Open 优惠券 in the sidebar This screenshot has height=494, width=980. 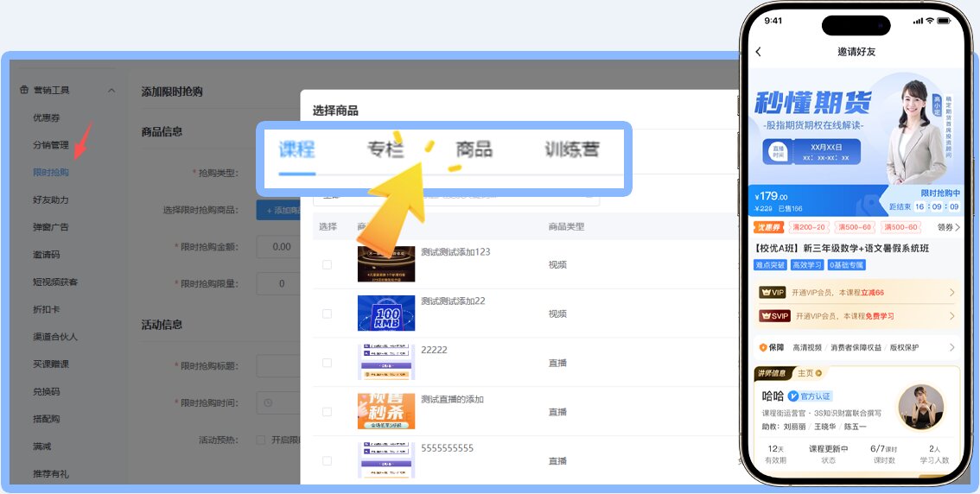(47, 117)
